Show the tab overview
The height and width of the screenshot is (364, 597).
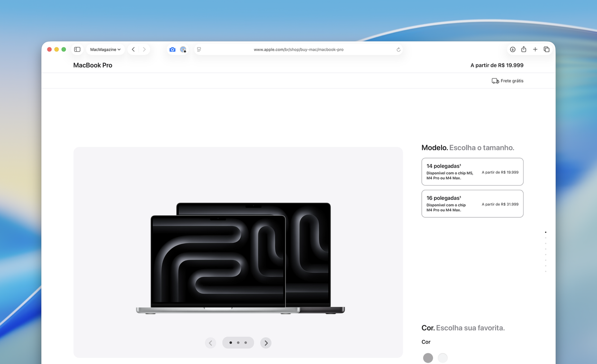coord(546,49)
